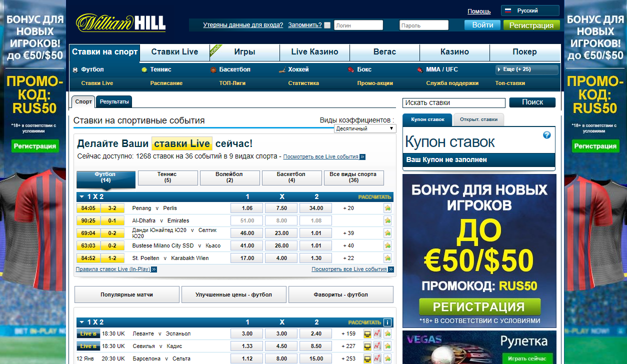Click the green Регистрация header button
Image resolution: width=627 pixels, height=364 pixels.
(531, 25)
